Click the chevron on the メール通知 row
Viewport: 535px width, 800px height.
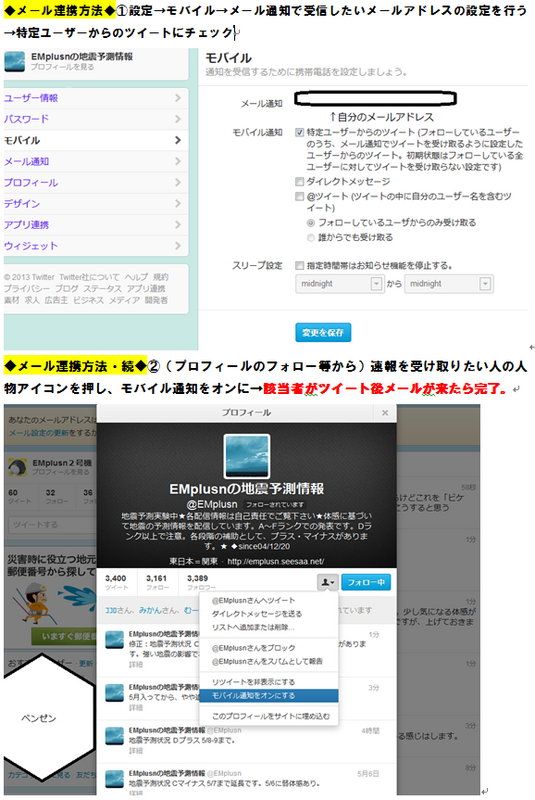[177, 161]
